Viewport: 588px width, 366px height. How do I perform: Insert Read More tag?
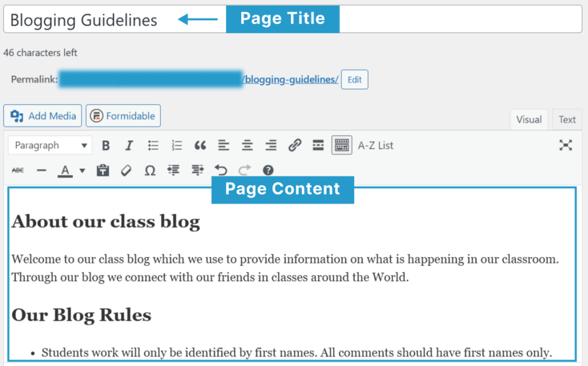tap(318, 145)
